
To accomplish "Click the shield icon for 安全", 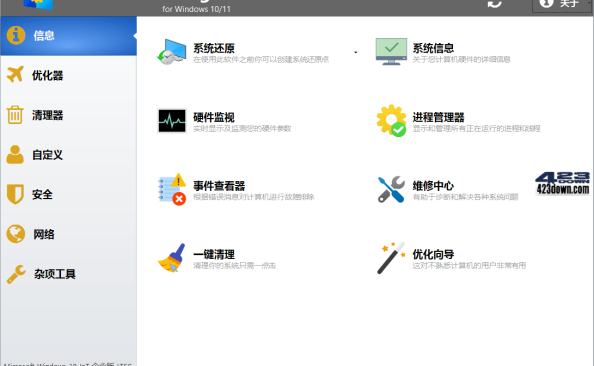I will coord(15,194).
